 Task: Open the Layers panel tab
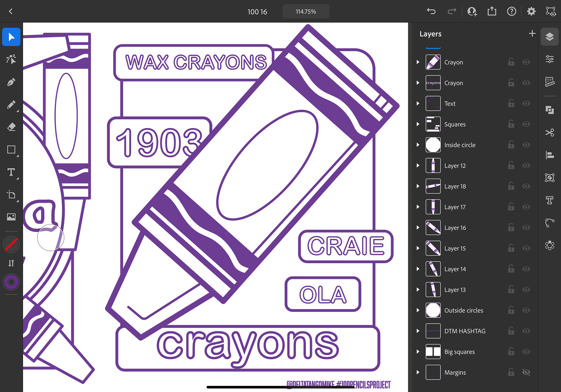coord(550,37)
